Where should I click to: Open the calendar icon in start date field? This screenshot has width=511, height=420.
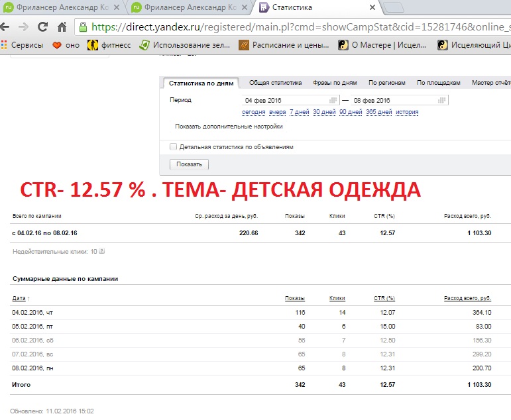coord(333,100)
